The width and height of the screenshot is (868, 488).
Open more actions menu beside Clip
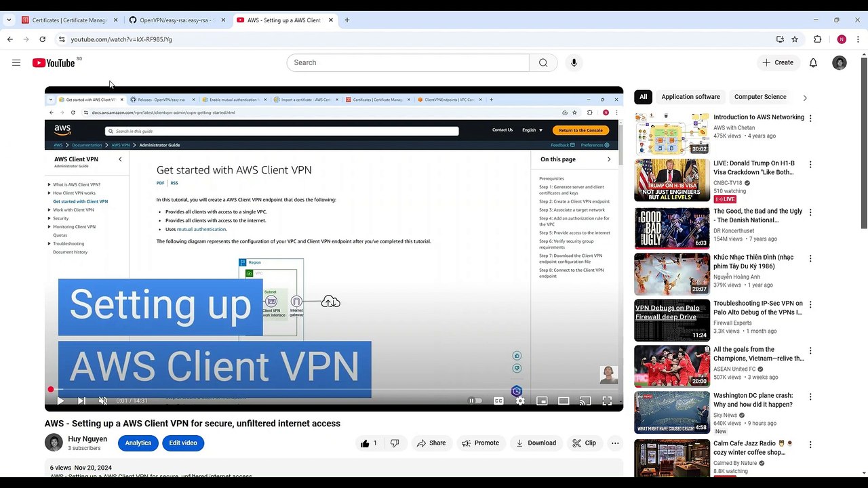click(615, 443)
